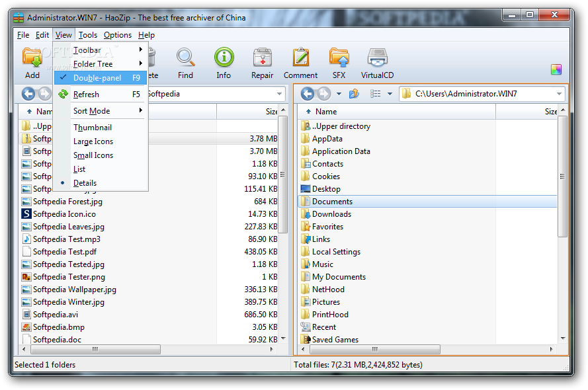
Task: Click left panel horizontal scrollbar thumb
Action: coord(95,349)
